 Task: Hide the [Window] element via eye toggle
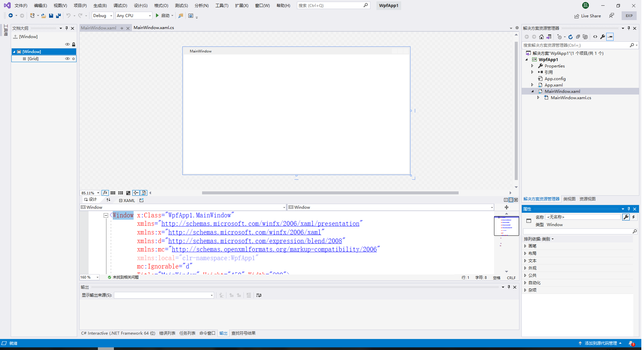point(67,44)
